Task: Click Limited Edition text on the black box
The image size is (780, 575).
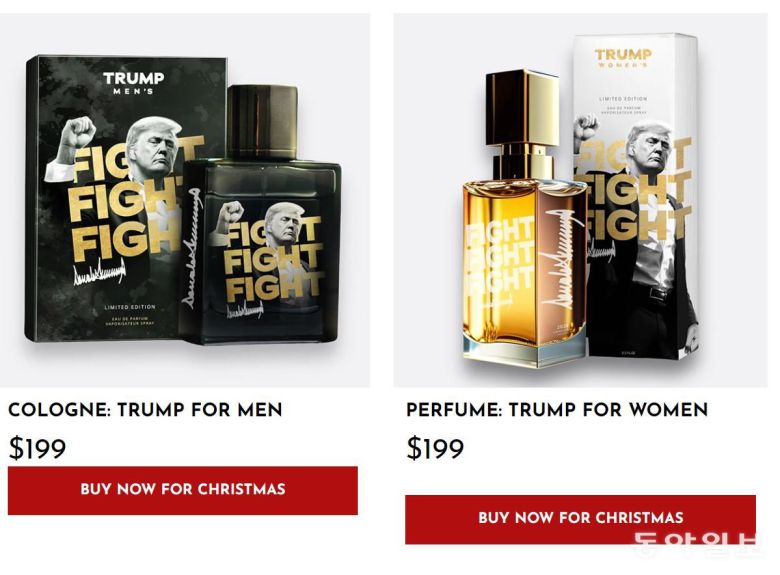Action: [x=130, y=307]
